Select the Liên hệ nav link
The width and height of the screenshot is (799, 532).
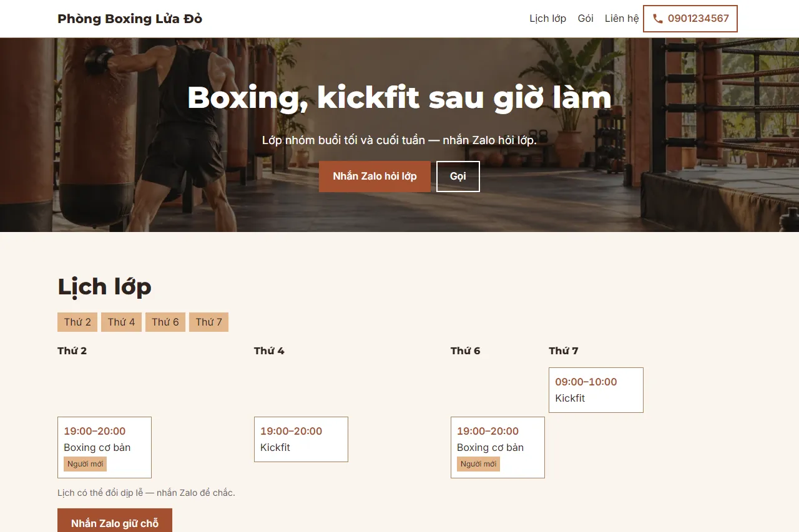pyautogui.click(x=622, y=19)
